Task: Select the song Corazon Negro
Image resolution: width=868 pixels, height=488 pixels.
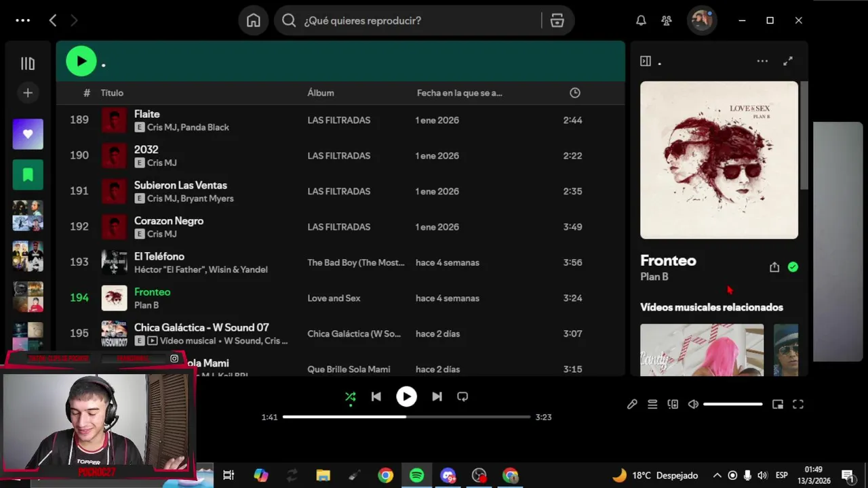Action: point(169,221)
